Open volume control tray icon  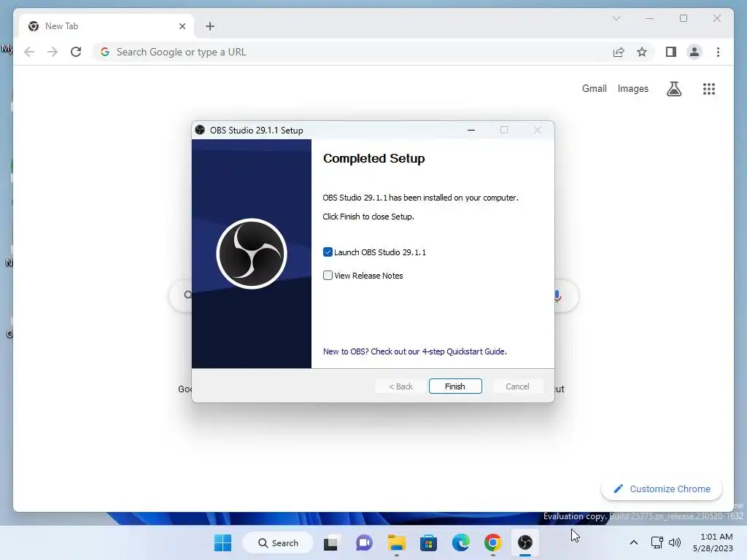tap(675, 542)
